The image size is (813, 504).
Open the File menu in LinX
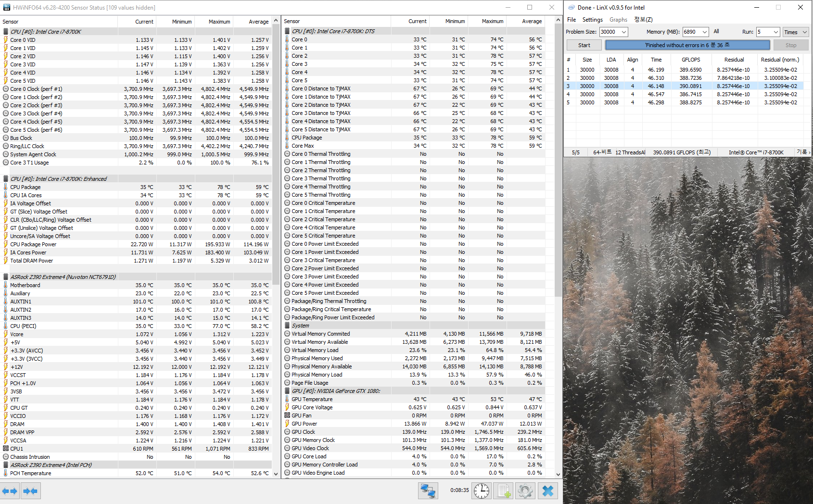pyautogui.click(x=572, y=20)
